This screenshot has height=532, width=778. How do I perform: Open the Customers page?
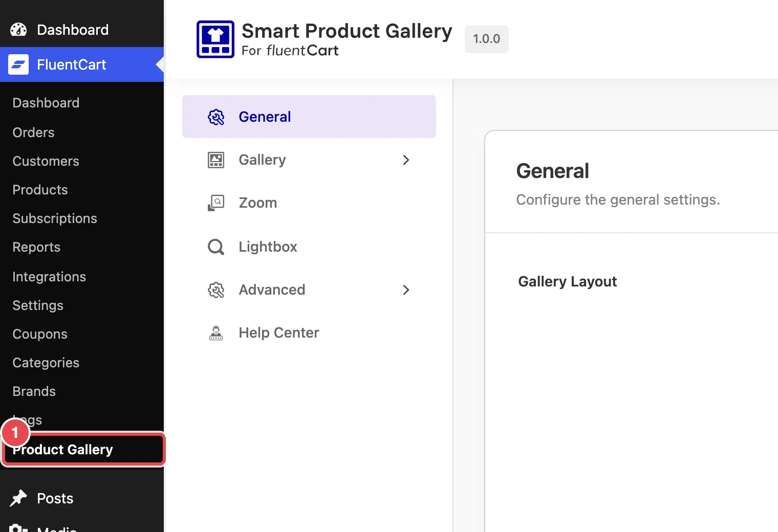pos(46,161)
